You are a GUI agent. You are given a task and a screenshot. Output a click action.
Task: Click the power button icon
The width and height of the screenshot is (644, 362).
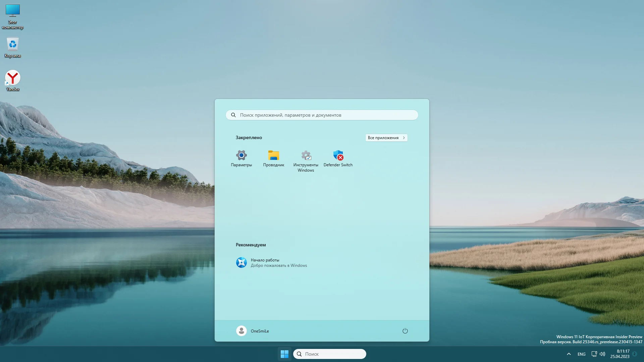(405, 331)
